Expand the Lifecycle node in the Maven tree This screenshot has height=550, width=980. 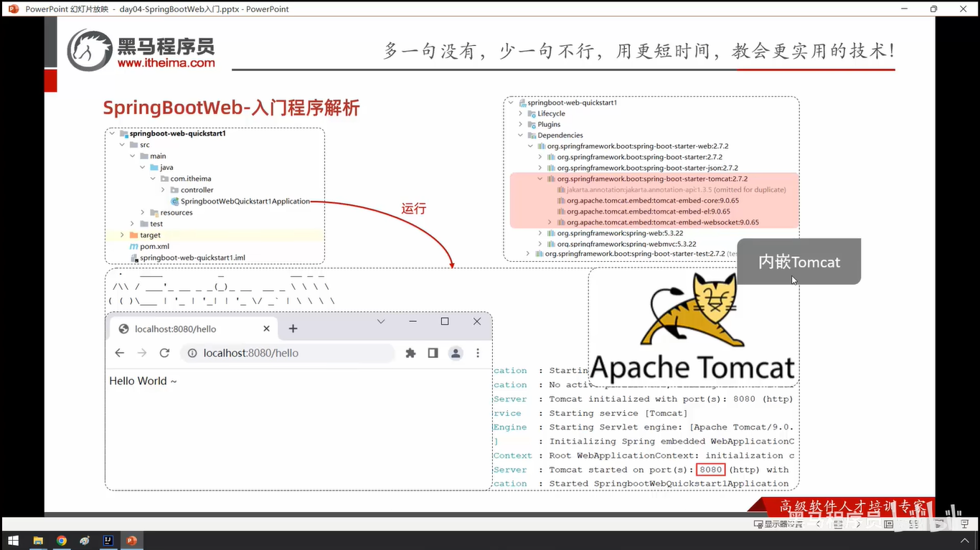(521, 113)
